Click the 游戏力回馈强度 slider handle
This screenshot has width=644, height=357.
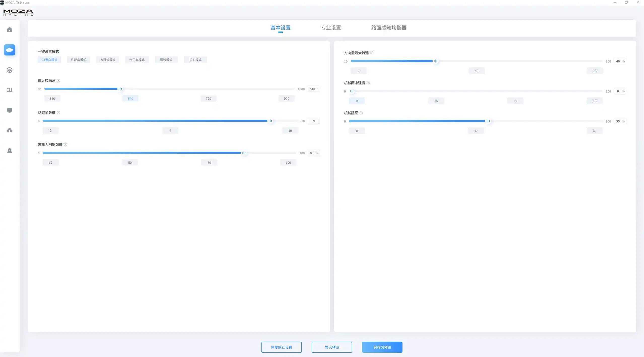[x=244, y=153]
